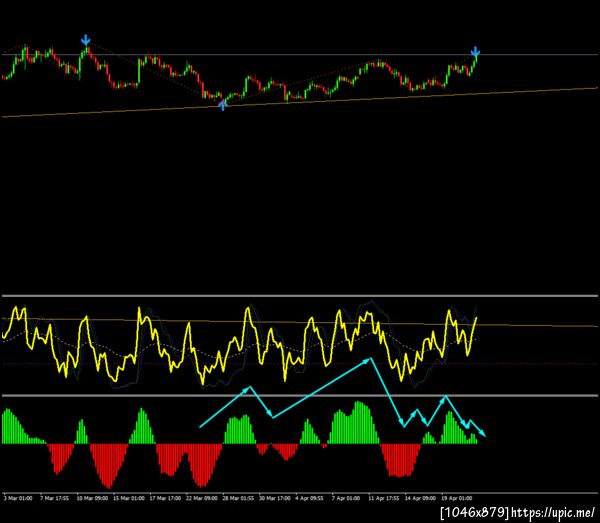600x523 pixels.
Task: Click the '30 Mar 17:00' time axis label
Action: point(275,498)
